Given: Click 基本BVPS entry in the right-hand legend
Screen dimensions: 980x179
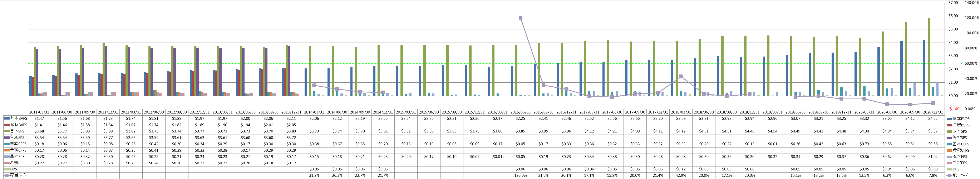Looking at the screenshot, I should click(959, 119).
